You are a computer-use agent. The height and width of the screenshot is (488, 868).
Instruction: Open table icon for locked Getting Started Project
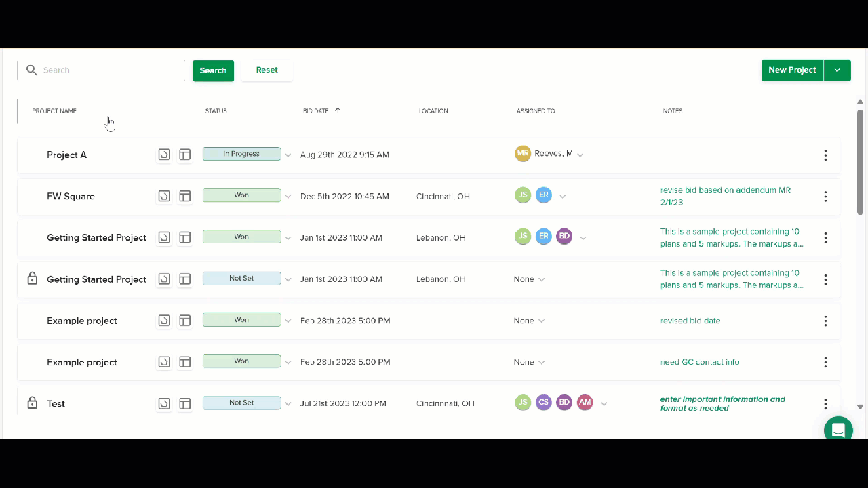point(184,279)
